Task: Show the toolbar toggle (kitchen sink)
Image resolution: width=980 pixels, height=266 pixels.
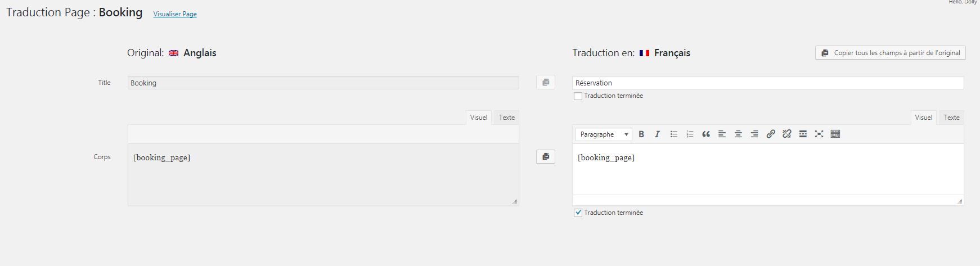Action: pyautogui.click(x=835, y=134)
